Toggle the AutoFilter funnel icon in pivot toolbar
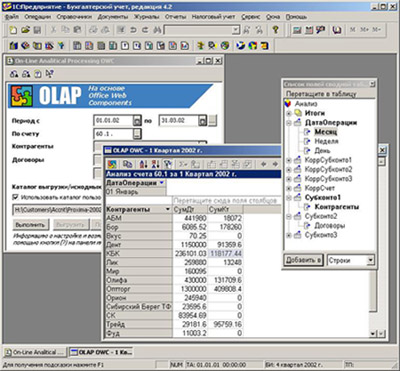The height and width of the screenshot is (371, 400). (x=168, y=164)
